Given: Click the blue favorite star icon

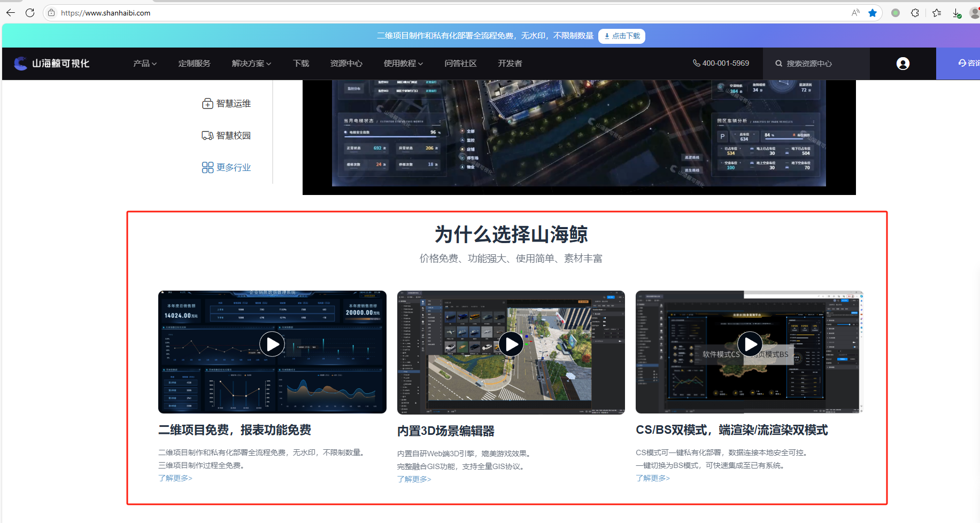Looking at the screenshot, I should [x=873, y=13].
